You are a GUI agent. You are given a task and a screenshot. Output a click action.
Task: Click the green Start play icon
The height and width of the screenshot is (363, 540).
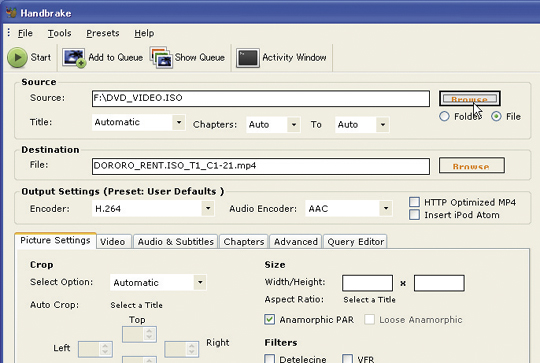tap(17, 57)
